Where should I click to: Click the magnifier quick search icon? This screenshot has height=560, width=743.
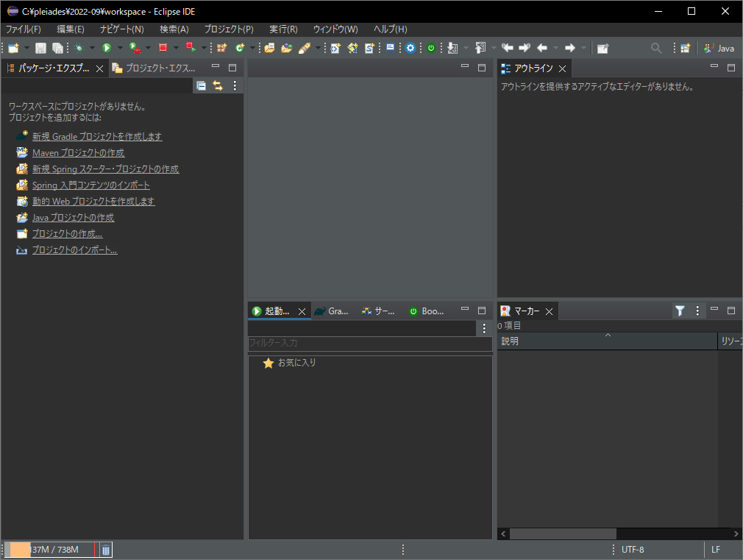656,48
